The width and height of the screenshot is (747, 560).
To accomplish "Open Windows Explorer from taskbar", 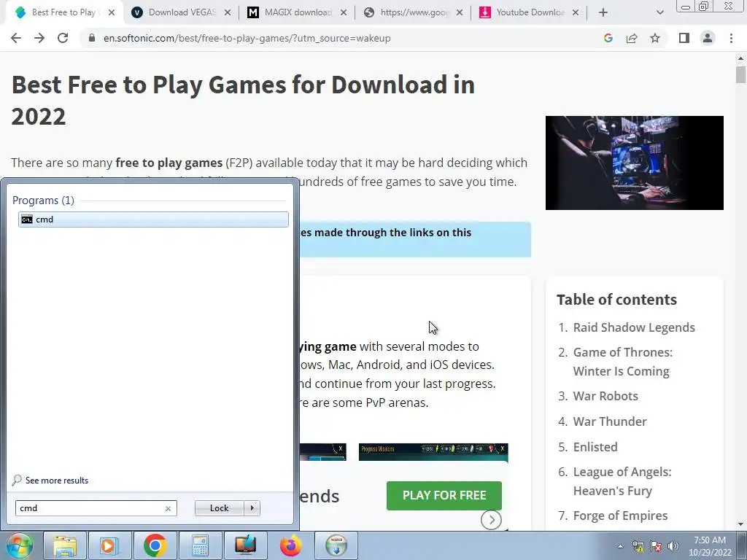I will point(65,545).
